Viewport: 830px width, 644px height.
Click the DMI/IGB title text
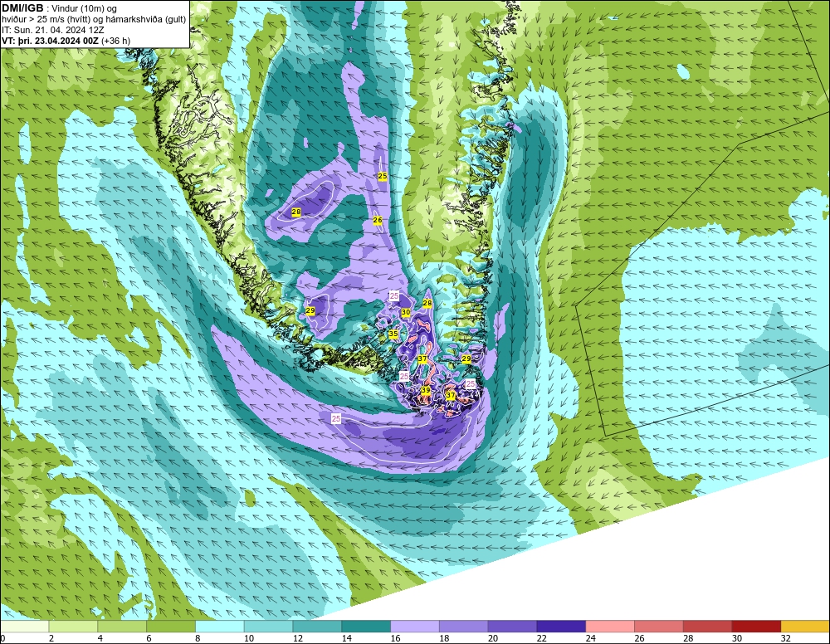[x=23, y=8]
